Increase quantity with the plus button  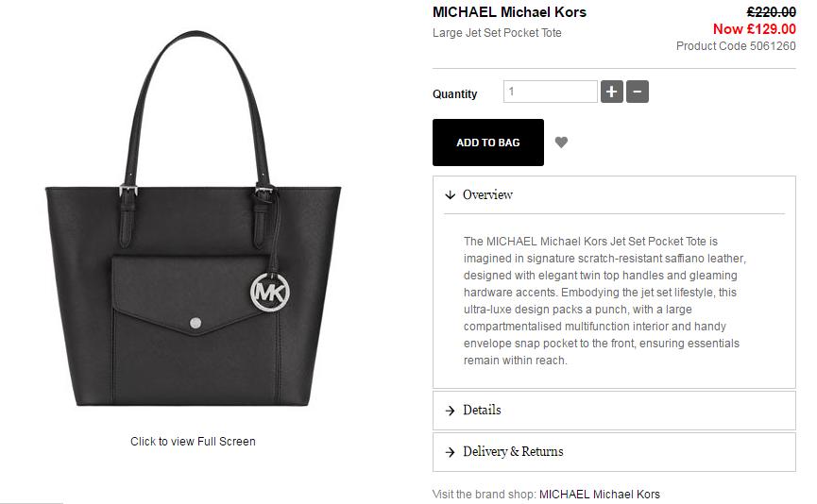tap(612, 92)
